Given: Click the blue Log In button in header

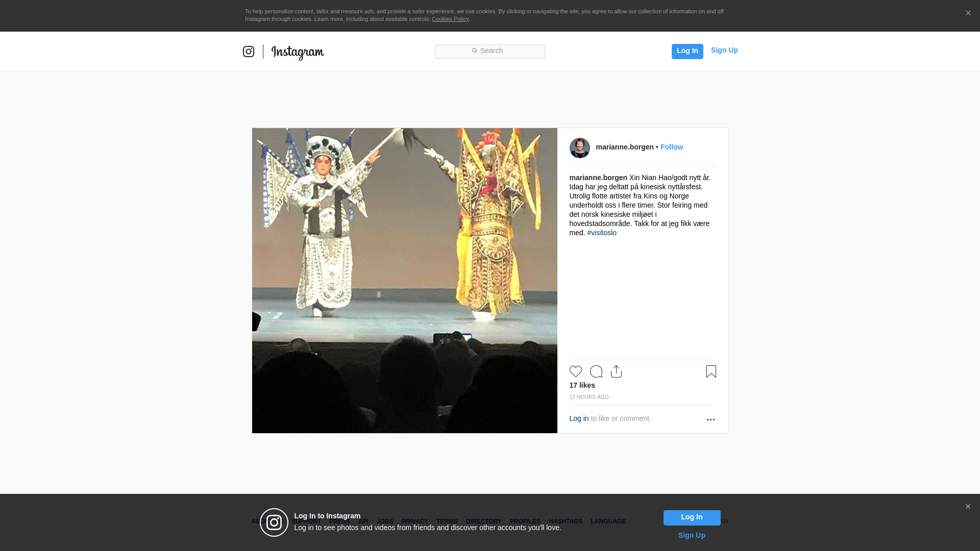Looking at the screenshot, I should click(687, 51).
